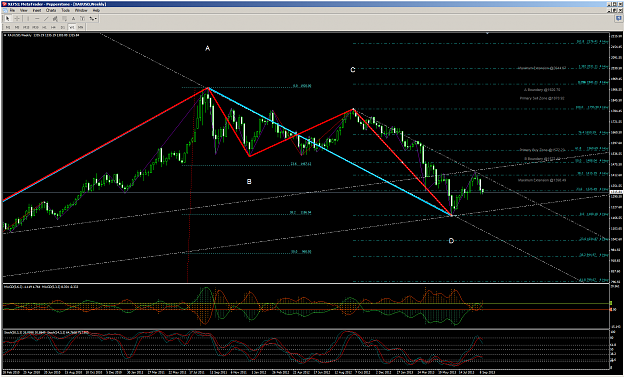Minimize the inner chart window

[x=609, y=10]
